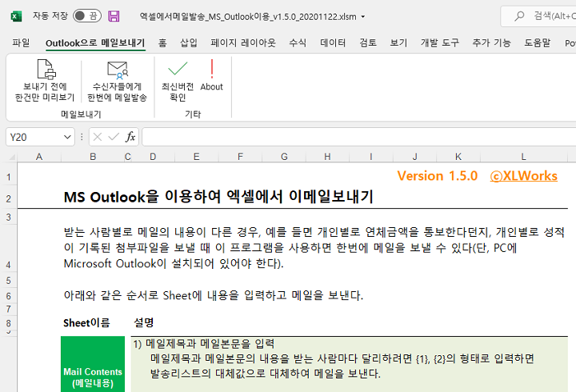Switch to the 삽입 ribbon tab
The height and width of the screenshot is (392, 576).
pyautogui.click(x=189, y=43)
